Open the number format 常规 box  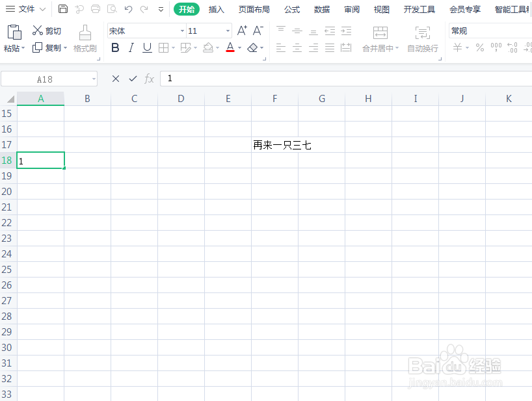point(490,31)
